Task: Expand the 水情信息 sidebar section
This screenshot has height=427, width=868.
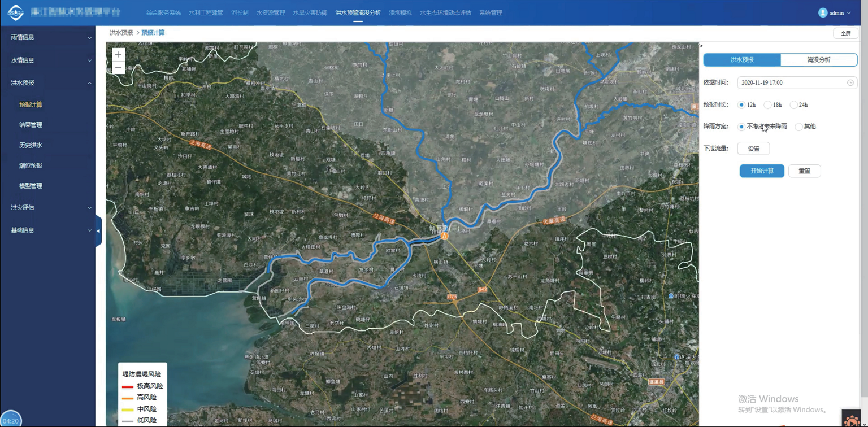Action: pyautogui.click(x=47, y=60)
